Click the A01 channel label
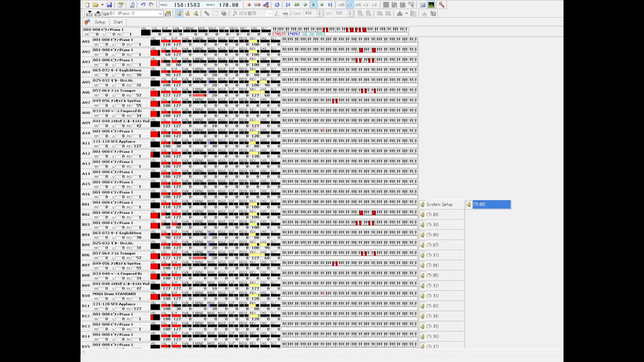Image resolution: width=644 pixels, height=362 pixels. (x=86, y=42)
